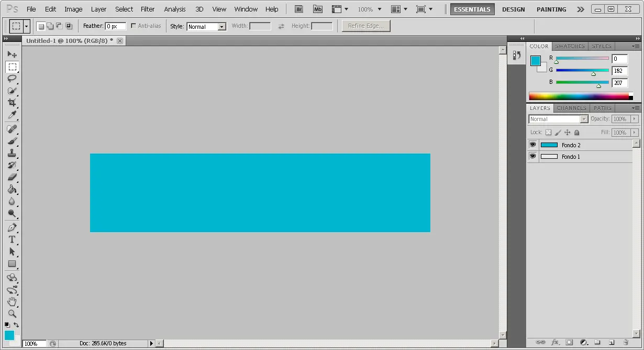Viewport: 644px width, 350px height.
Task: Select the Move tool
Action: tap(13, 54)
